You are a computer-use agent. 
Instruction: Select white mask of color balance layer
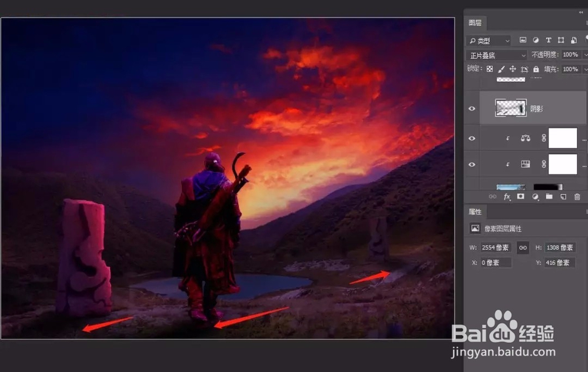(x=563, y=138)
